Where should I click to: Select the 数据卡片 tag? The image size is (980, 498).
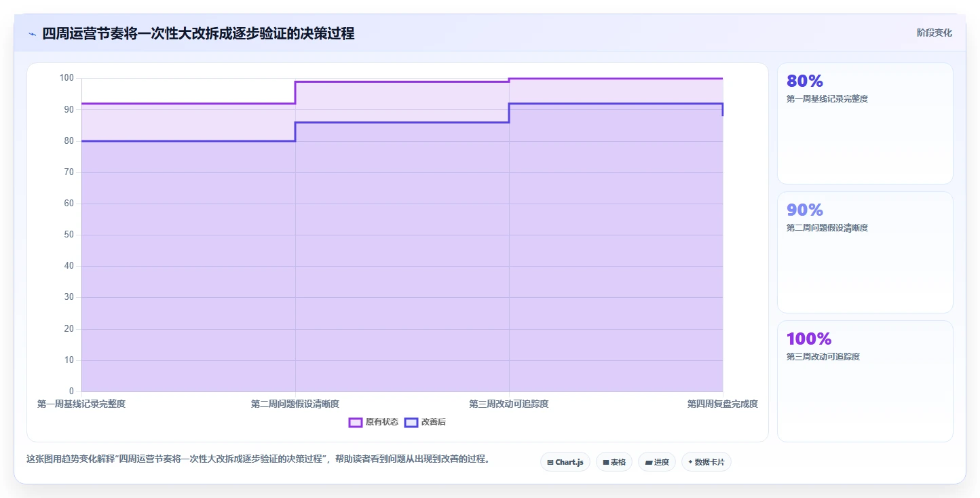[x=706, y=462]
